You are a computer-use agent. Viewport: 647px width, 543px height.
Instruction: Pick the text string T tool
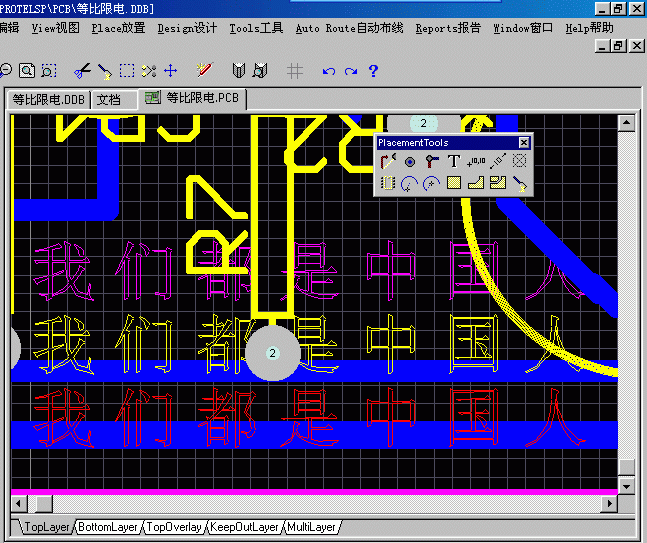click(453, 161)
